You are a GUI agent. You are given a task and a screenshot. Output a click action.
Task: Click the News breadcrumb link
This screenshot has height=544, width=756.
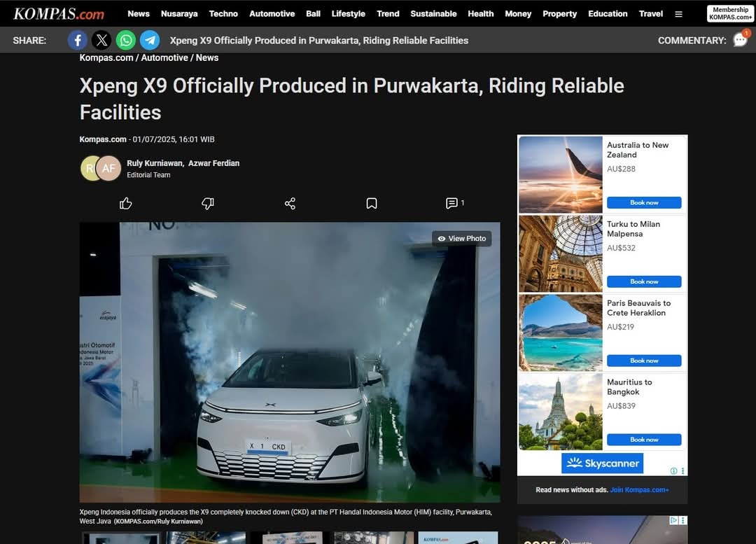(206, 58)
